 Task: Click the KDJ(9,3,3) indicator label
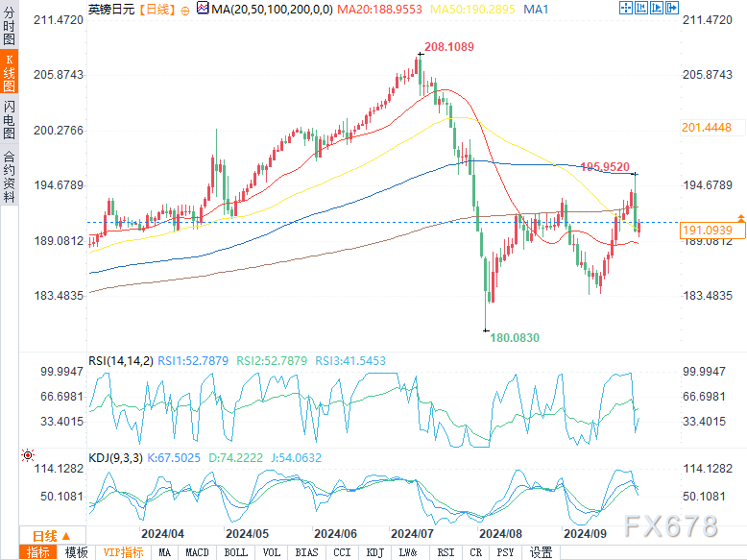(x=116, y=458)
